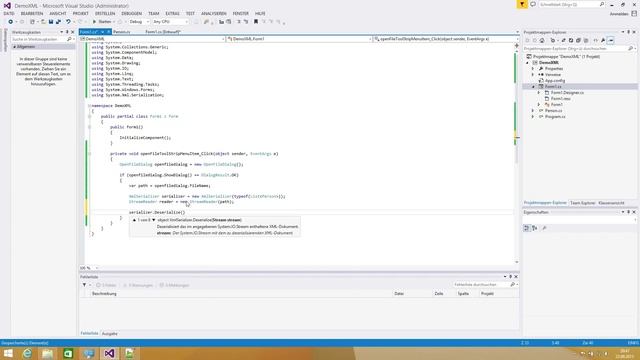Click the pin icon of Fehlerliste panel
The height and width of the screenshot is (360, 640).
coord(510,277)
